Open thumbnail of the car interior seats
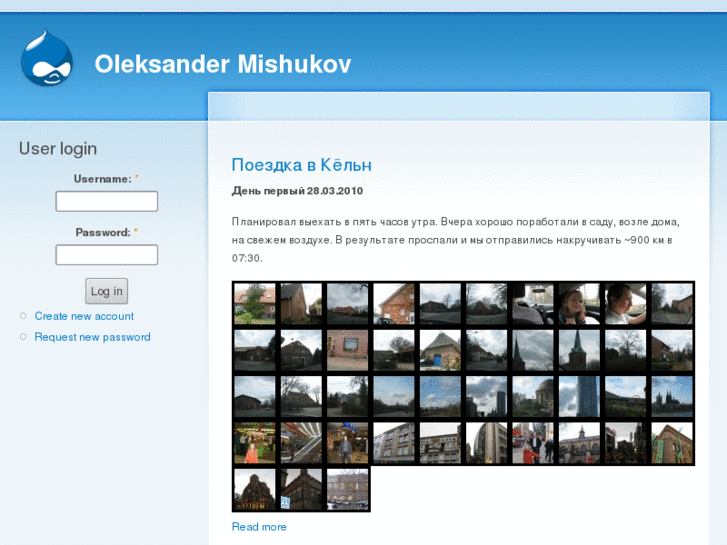The image size is (727, 545). 533,304
